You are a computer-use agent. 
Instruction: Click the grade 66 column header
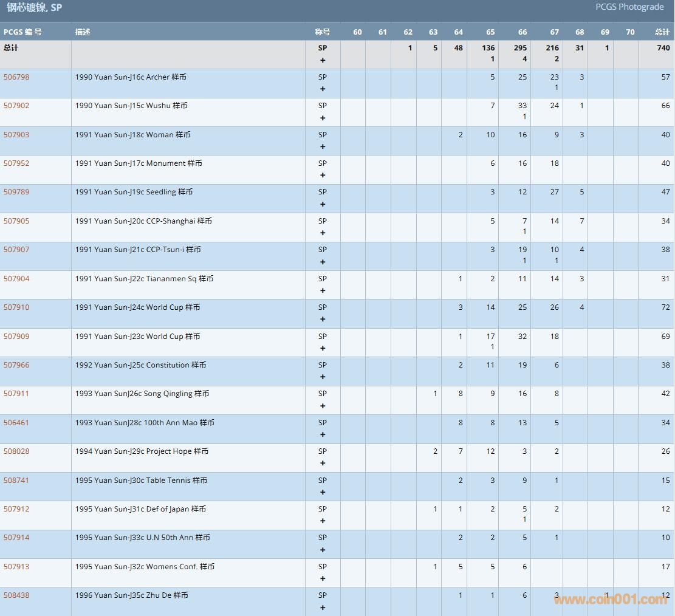(523, 32)
